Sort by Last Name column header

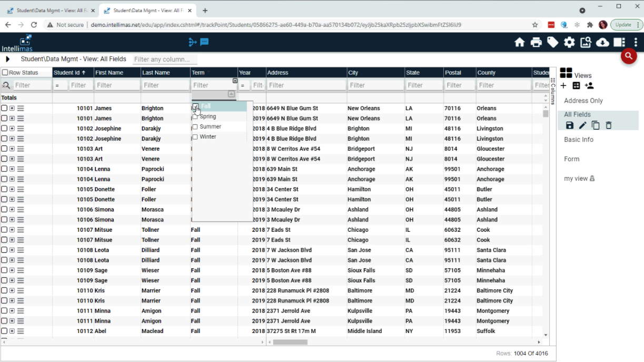165,73
